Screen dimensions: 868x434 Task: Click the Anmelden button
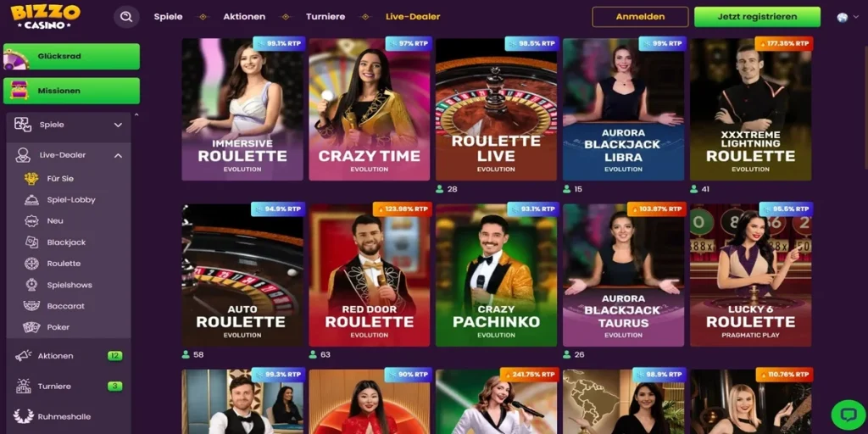point(640,17)
